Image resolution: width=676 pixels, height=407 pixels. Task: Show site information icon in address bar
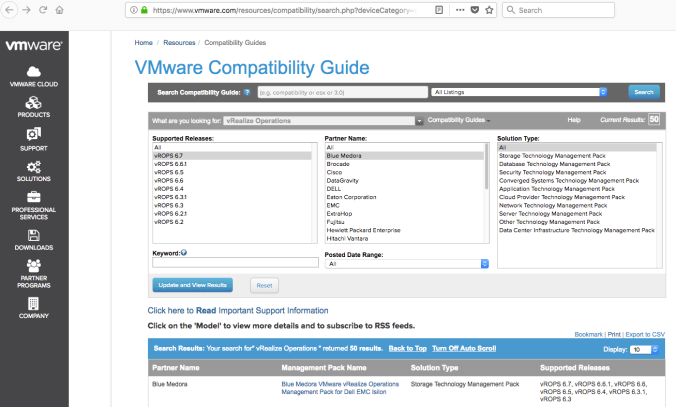(x=134, y=10)
